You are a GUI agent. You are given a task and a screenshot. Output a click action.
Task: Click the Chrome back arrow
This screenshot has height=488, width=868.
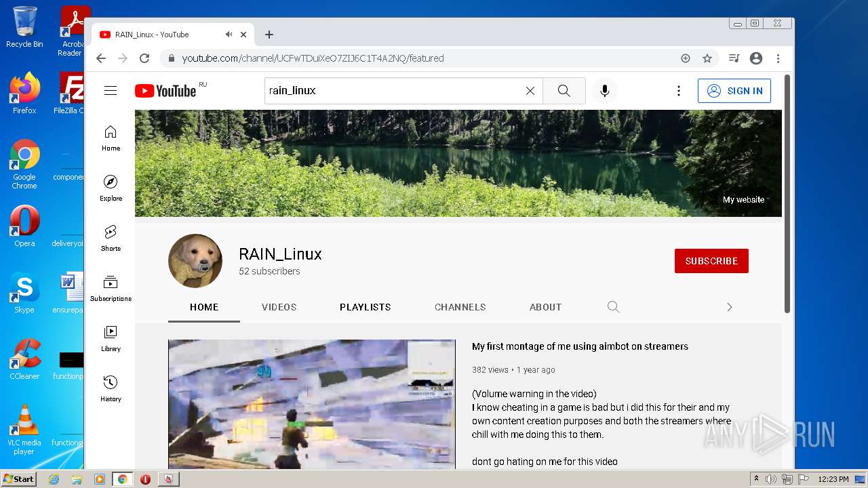point(101,58)
